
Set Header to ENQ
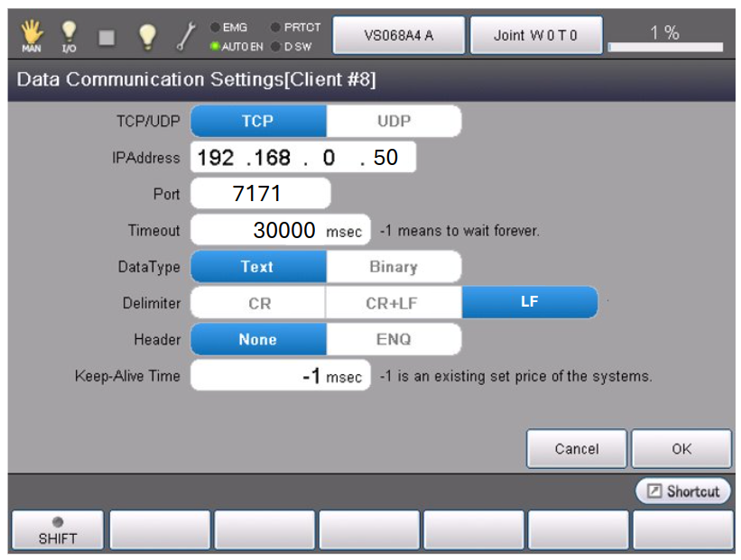(394, 339)
